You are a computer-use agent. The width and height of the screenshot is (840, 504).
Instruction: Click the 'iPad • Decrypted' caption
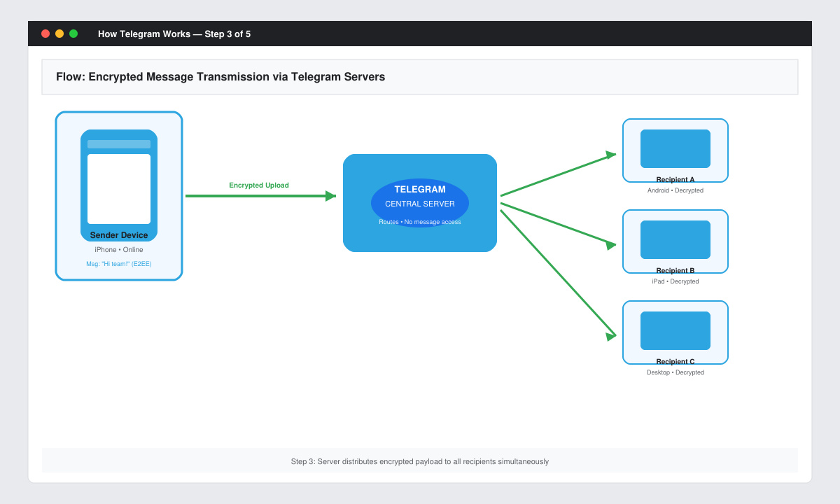point(675,281)
